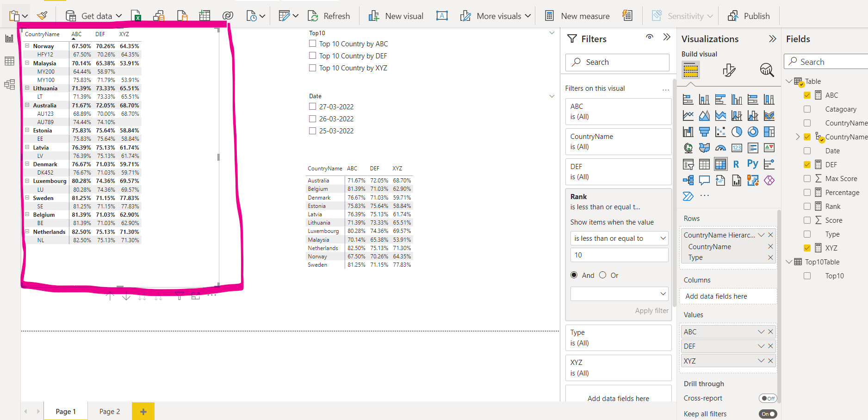Open the Analytics magnifier tab
The height and width of the screenshot is (420, 868).
pyautogui.click(x=767, y=70)
